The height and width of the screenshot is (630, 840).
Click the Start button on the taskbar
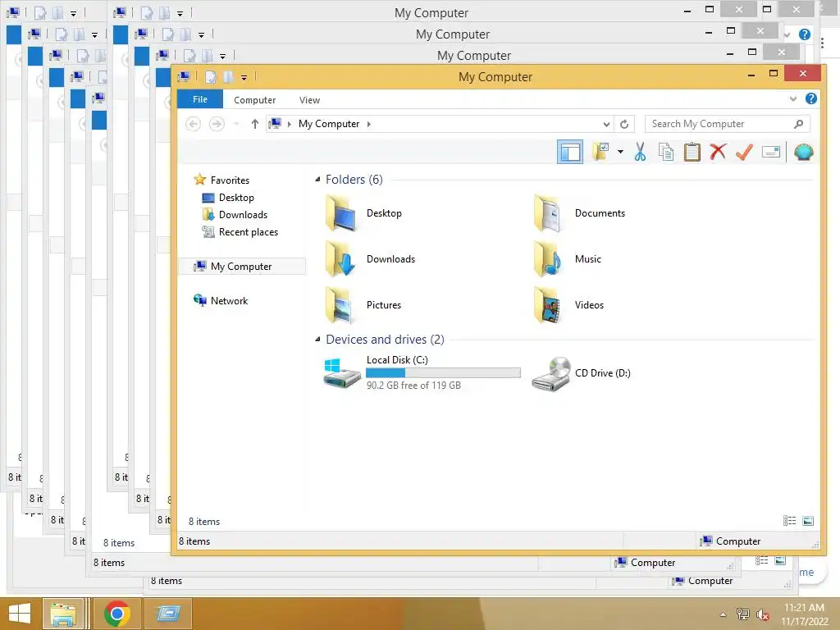tap(20, 614)
